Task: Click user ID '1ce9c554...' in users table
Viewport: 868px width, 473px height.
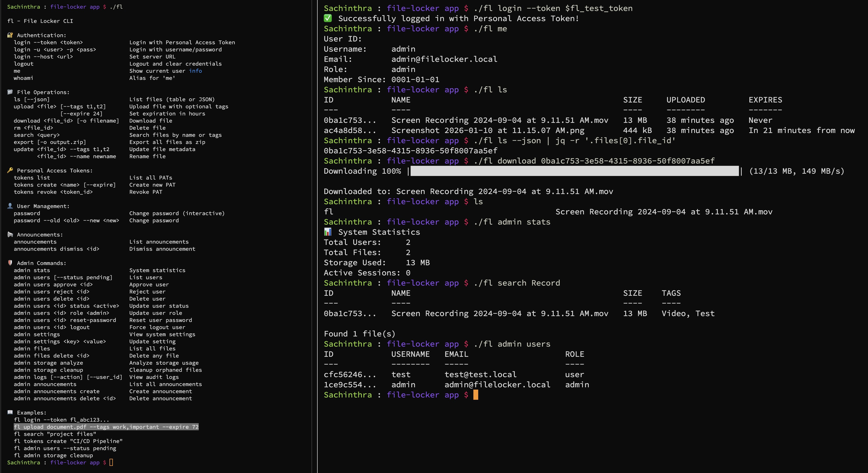Action: (x=350, y=385)
